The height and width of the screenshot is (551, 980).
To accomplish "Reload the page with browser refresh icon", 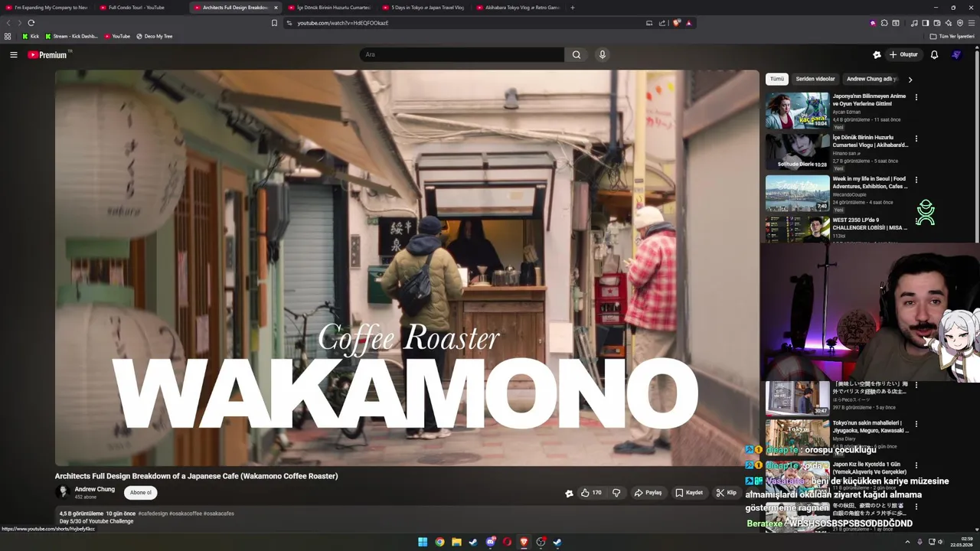I will pyautogui.click(x=31, y=23).
